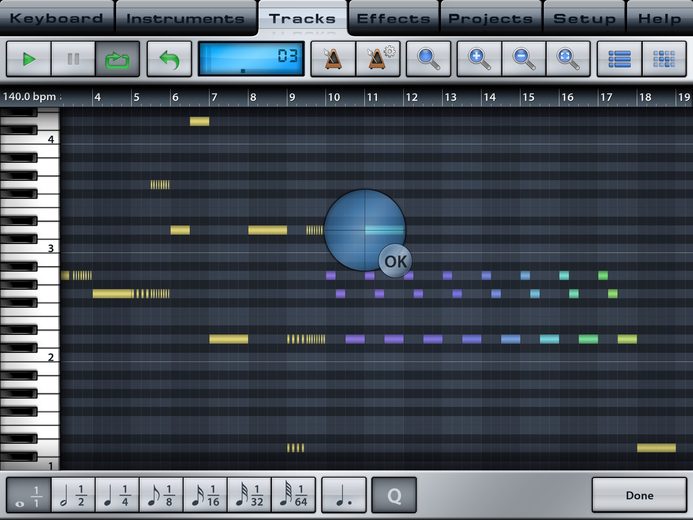693x520 pixels.
Task: Open the Projects tab
Action: [x=491, y=19]
